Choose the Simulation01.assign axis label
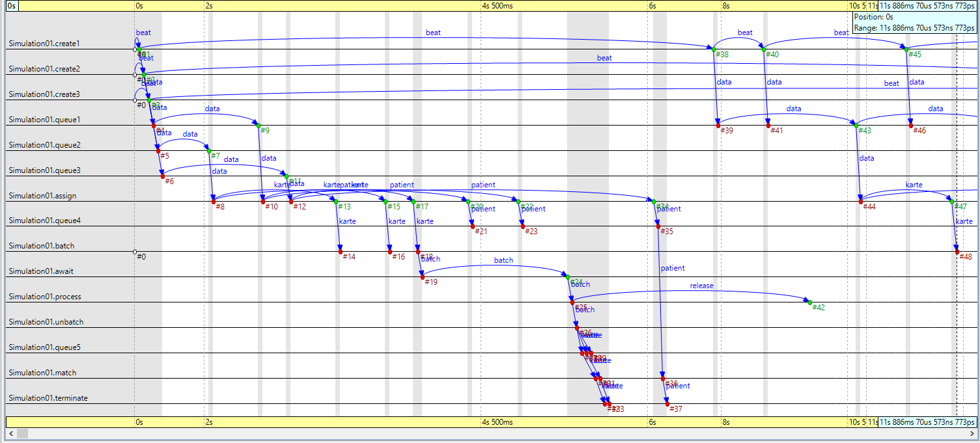 pos(42,196)
